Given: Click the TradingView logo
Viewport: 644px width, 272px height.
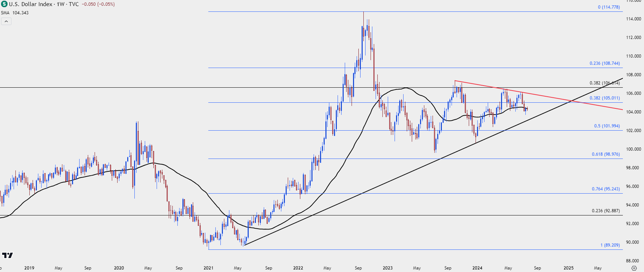Looking at the screenshot, I should [7, 255].
